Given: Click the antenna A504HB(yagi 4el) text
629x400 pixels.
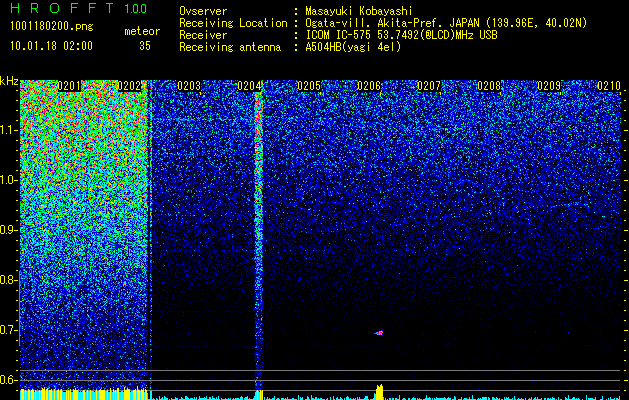Looking at the screenshot, I should 353,47.
